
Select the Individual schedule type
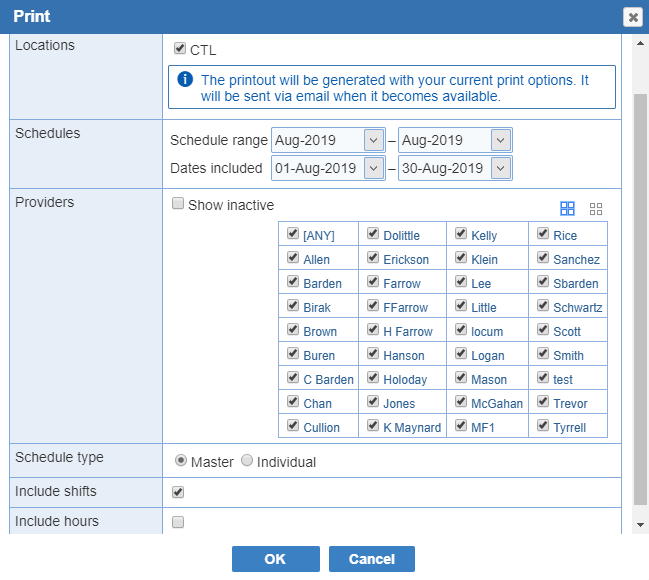[247, 460]
